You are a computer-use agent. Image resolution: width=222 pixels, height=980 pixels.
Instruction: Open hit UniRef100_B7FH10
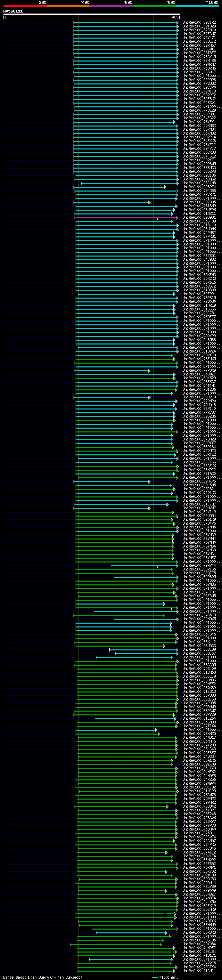click(x=199, y=30)
